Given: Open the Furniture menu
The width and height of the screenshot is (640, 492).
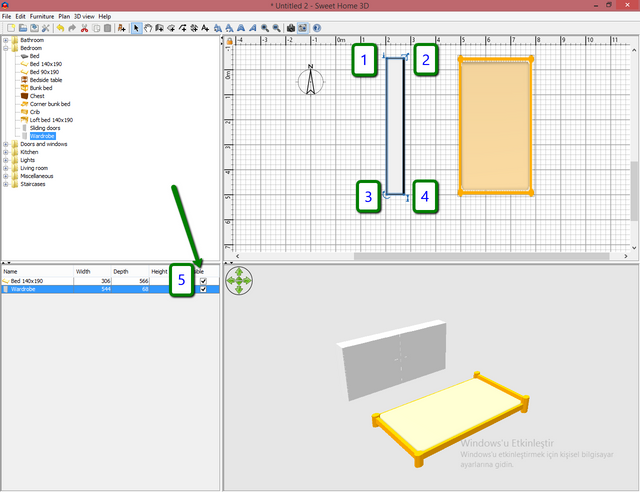Looking at the screenshot, I should pyautogui.click(x=42, y=16).
